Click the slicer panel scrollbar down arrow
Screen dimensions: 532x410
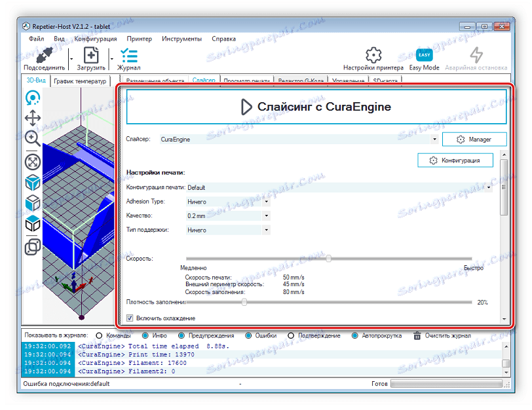[504, 319]
